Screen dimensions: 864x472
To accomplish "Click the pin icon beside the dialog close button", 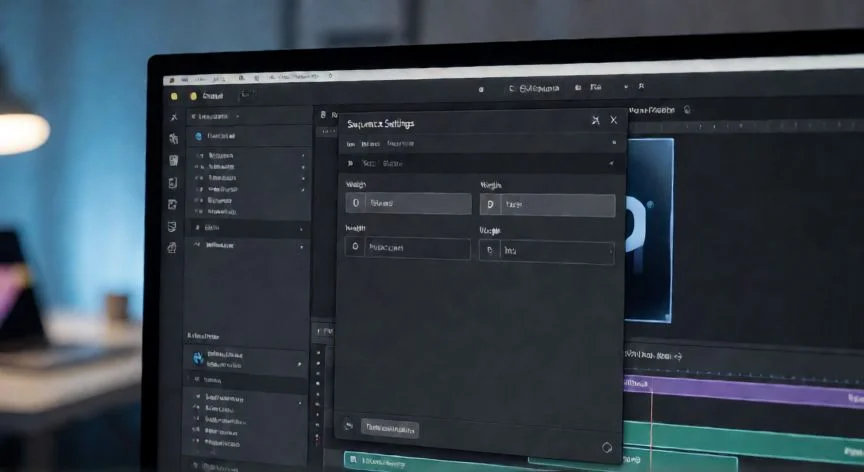I will 596,120.
